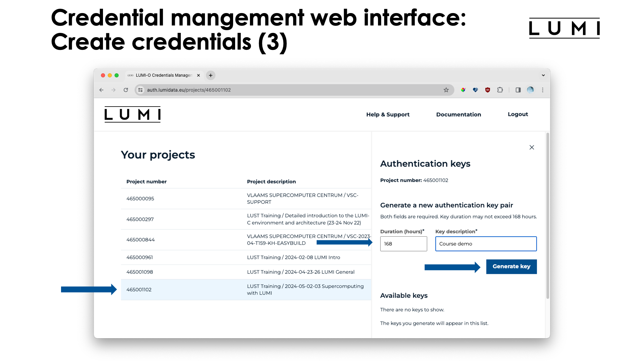The height and width of the screenshot is (362, 644).
Task: Select project 465000095 from the list
Action: (x=140, y=198)
